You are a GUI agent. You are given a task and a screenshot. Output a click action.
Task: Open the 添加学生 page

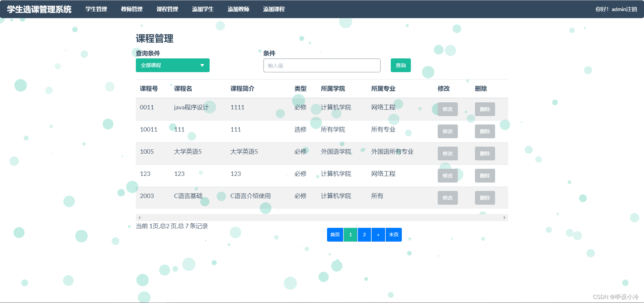[x=203, y=9]
